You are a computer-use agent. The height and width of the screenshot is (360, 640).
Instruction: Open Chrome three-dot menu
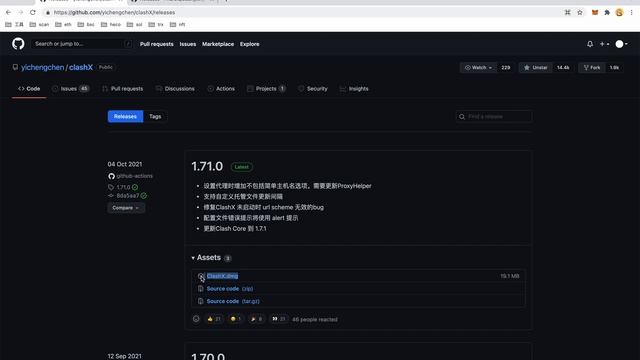pyautogui.click(x=631, y=13)
